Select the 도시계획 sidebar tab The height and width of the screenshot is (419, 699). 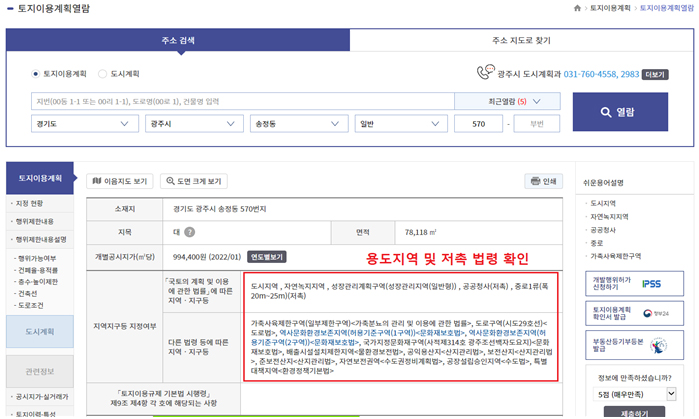40,332
